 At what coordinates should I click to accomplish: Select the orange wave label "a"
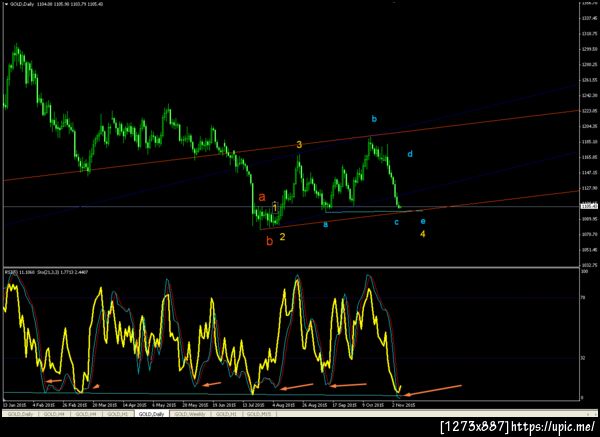(x=262, y=197)
